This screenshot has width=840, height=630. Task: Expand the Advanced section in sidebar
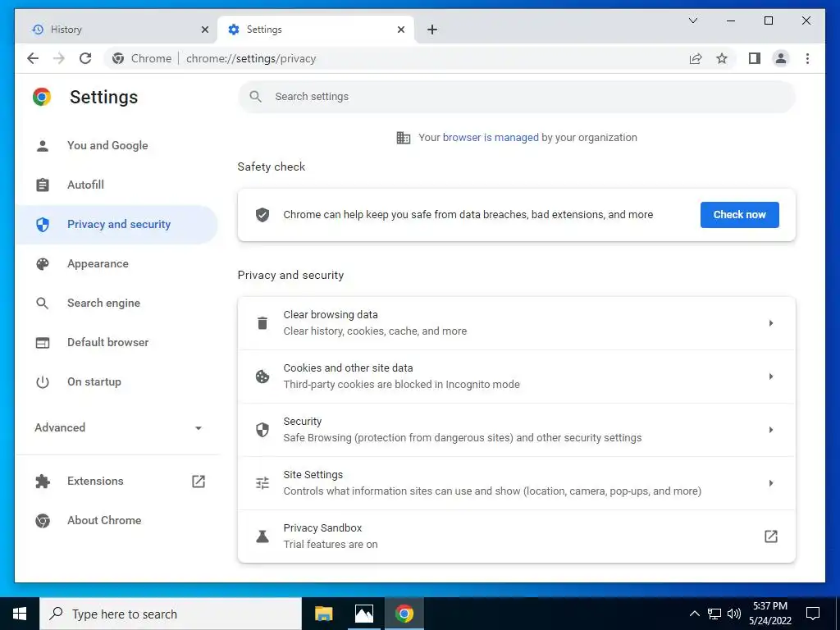(118, 427)
